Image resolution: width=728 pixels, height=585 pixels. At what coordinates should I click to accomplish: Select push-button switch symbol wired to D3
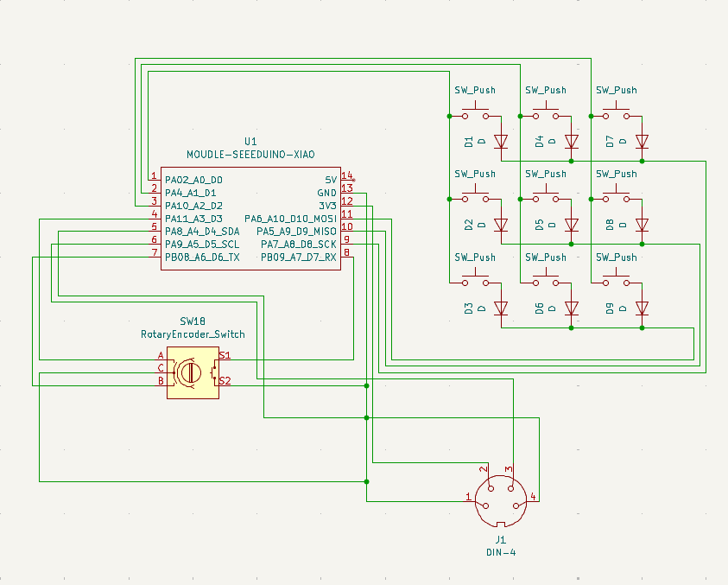476,279
